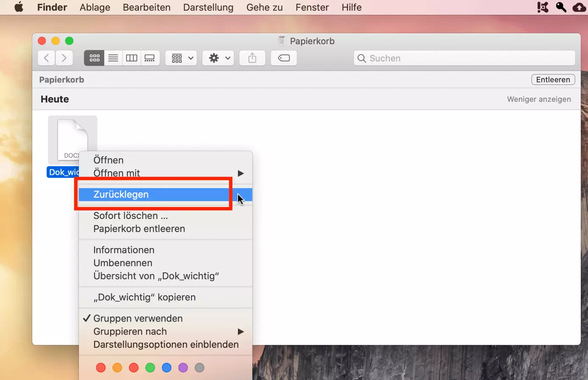Click the Edit Tags toolbar button
588x380 pixels.
284,58
